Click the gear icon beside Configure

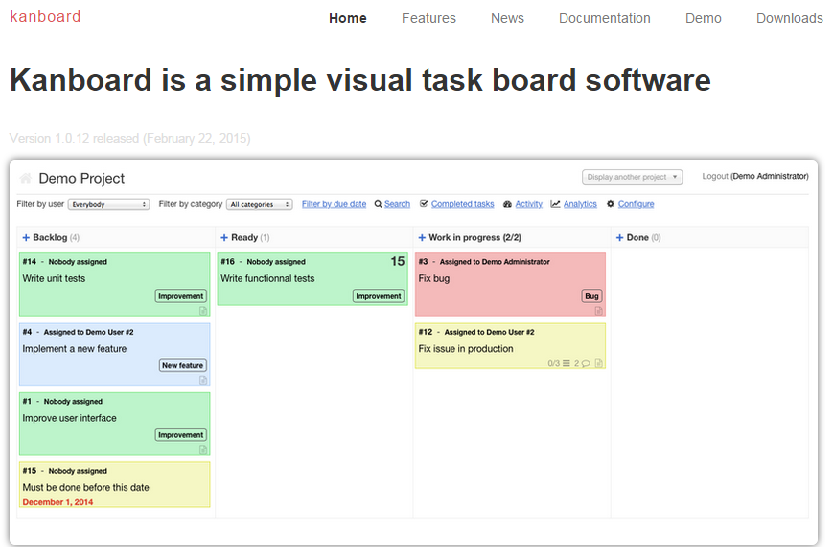pos(610,204)
